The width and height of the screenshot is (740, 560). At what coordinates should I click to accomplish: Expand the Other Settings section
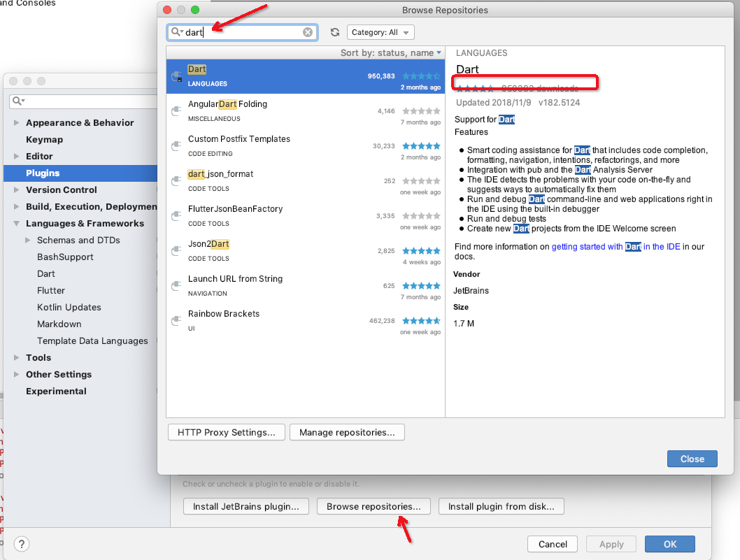point(17,374)
